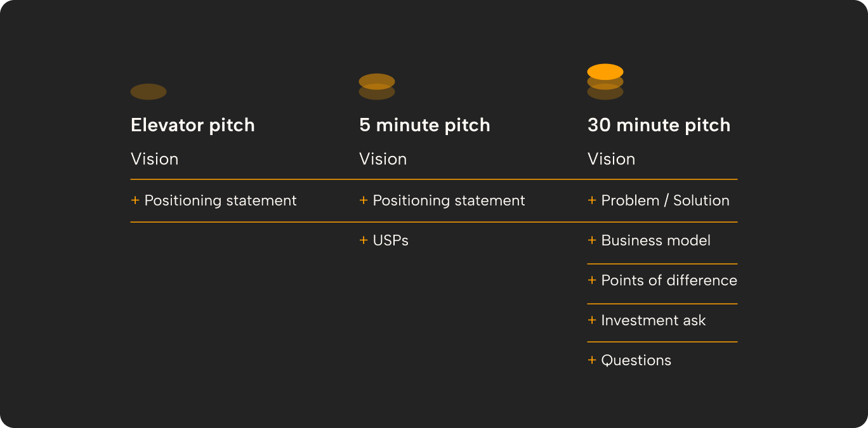Click plus icon beside Elevator pitch Positioning statement
Image resolution: width=868 pixels, height=428 pixels.
(135, 200)
